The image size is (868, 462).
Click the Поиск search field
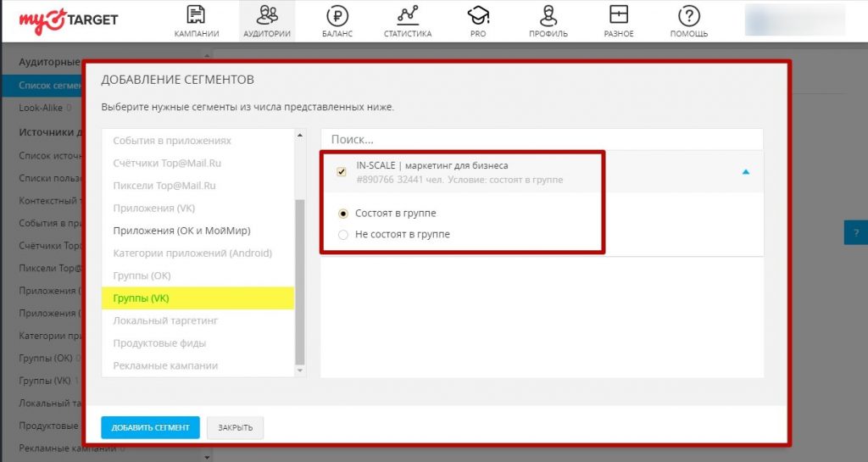(x=541, y=139)
